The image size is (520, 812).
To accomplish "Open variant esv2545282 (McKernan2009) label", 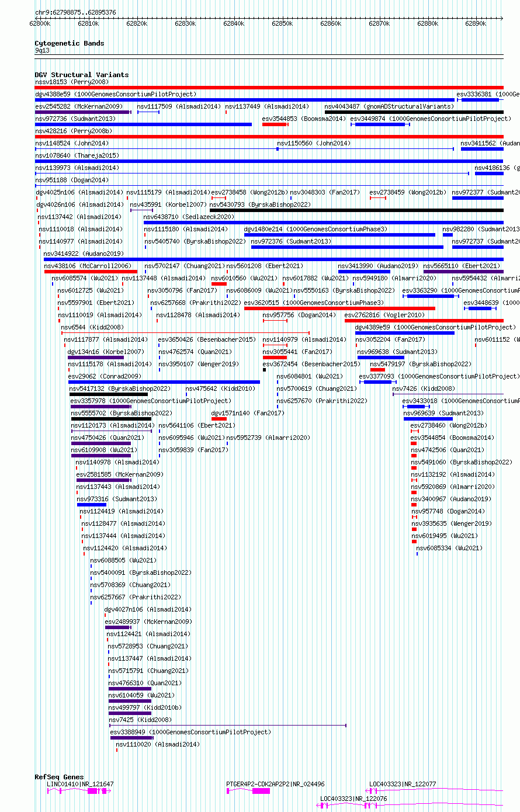I will click(x=79, y=106).
